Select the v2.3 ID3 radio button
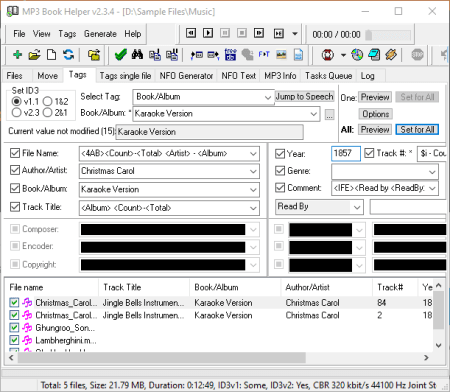Screen dimensions: 450x392 point(16,113)
